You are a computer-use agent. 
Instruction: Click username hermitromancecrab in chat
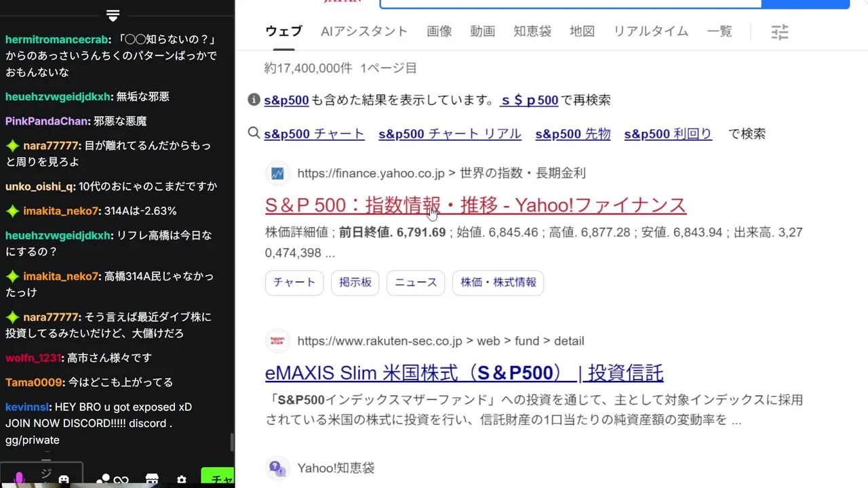(57, 39)
